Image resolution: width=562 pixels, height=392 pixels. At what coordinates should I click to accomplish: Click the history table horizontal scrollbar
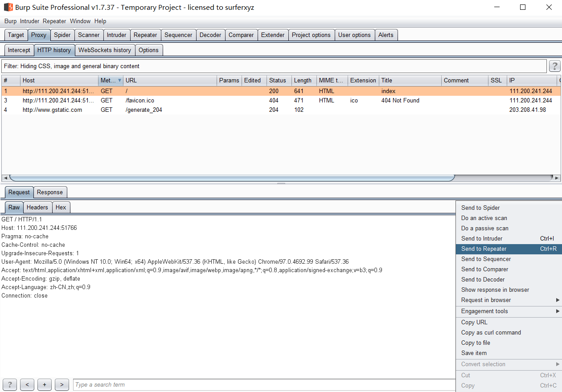click(232, 178)
